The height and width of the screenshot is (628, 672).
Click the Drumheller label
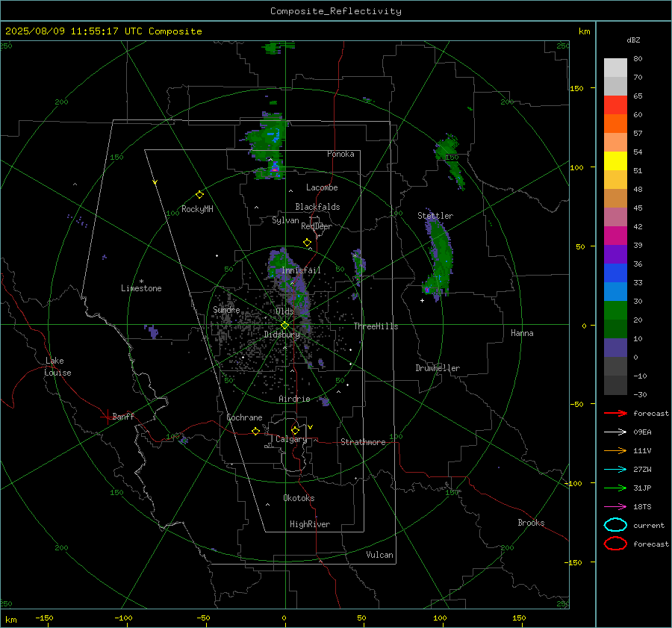pos(438,368)
